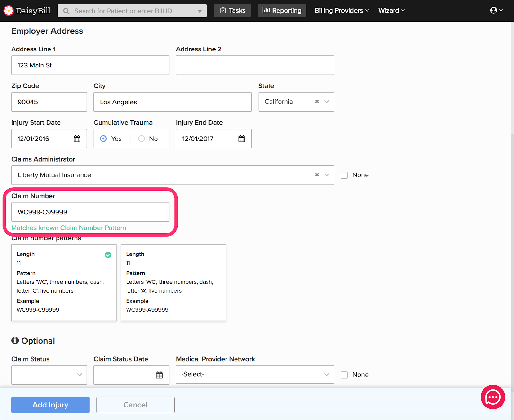Open the user account menu
The height and width of the screenshot is (420, 514).
[x=496, y=10]
